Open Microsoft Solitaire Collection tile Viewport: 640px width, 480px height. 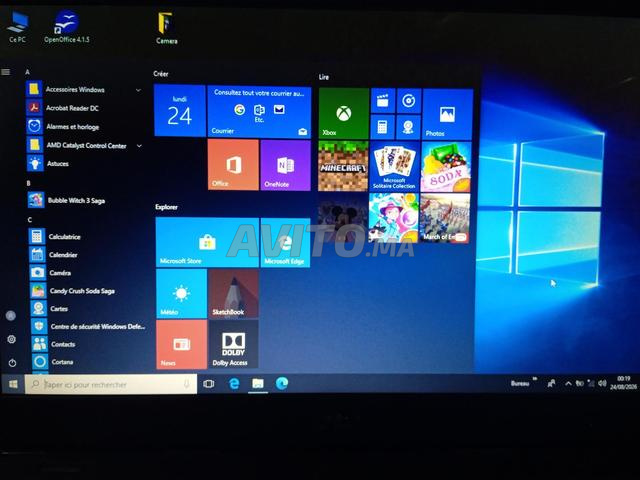(394, 167)
